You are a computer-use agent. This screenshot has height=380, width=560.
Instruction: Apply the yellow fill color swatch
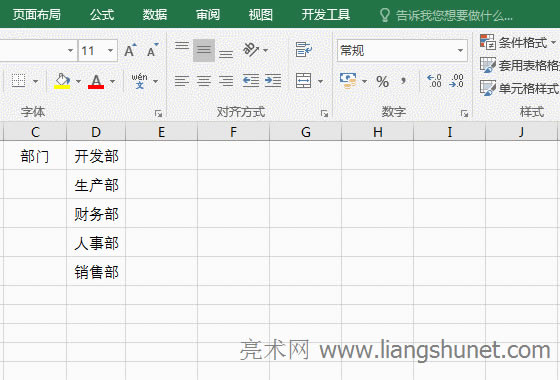(62, 81)
